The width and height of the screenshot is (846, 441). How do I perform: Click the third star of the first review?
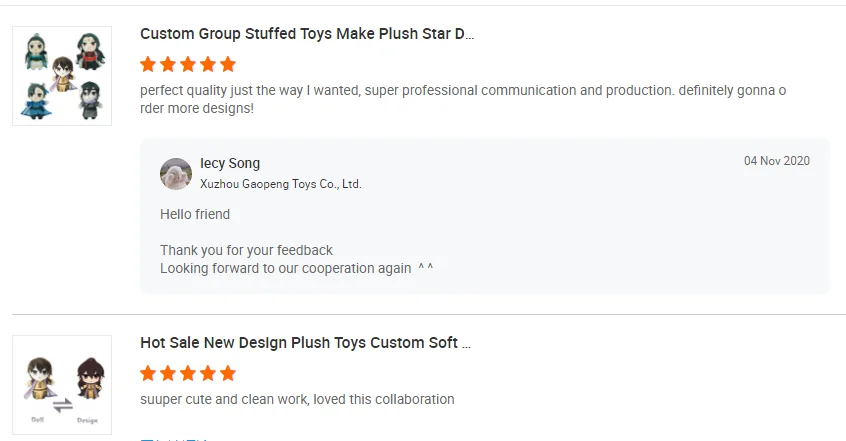coord(188,64)
